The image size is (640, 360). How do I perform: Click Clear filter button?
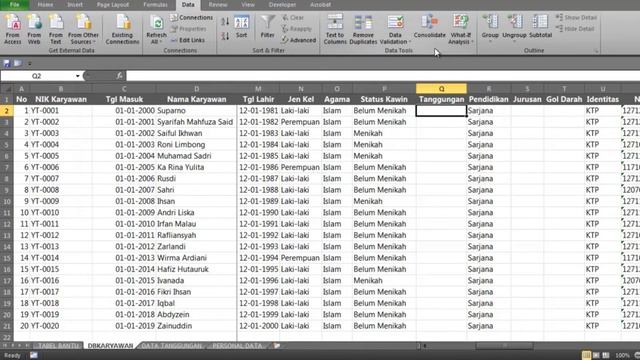[x=293, y=18]
